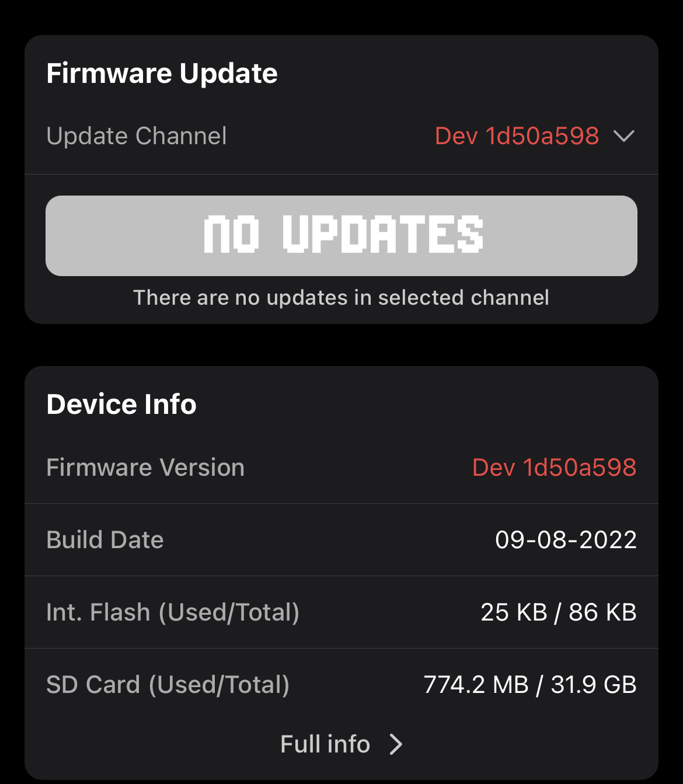Screen dimensions: 683x784
Task: Tap the Build Date 09-08-2022 row
Action: pos(341,539)
